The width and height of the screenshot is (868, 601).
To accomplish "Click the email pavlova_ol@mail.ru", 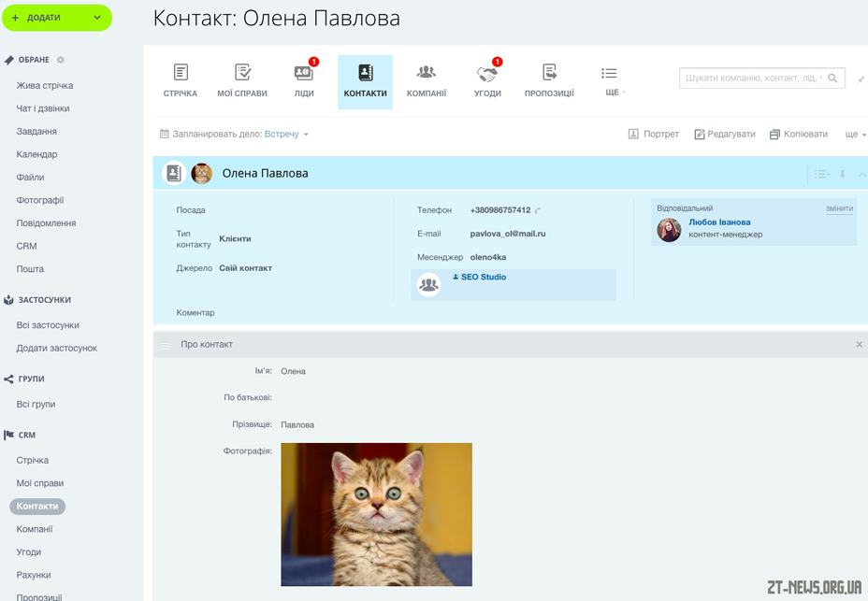I will tap(508, 234).
